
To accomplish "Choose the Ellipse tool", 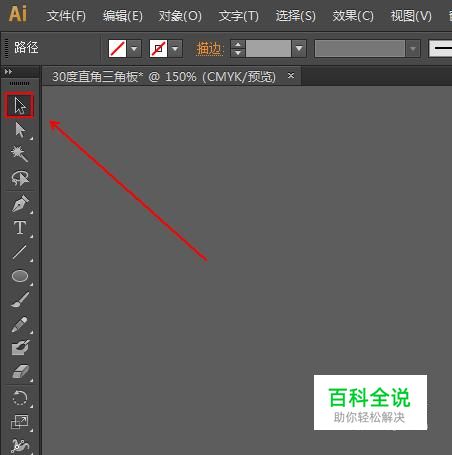I will click(x=20, y=276).
